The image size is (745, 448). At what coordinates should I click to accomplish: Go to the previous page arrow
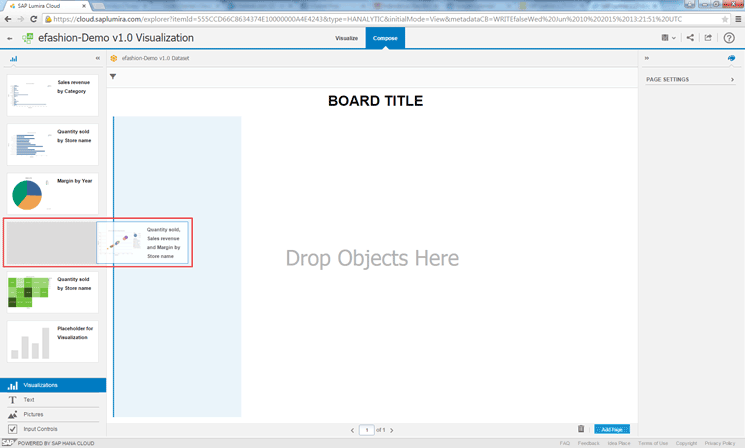tap(353, 430)
